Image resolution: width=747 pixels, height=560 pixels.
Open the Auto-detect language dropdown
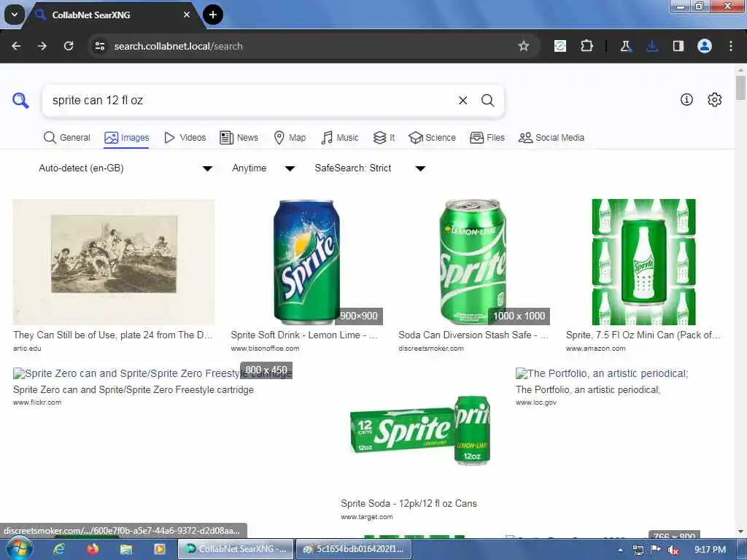pyautogui.click(x=125, y=168)
